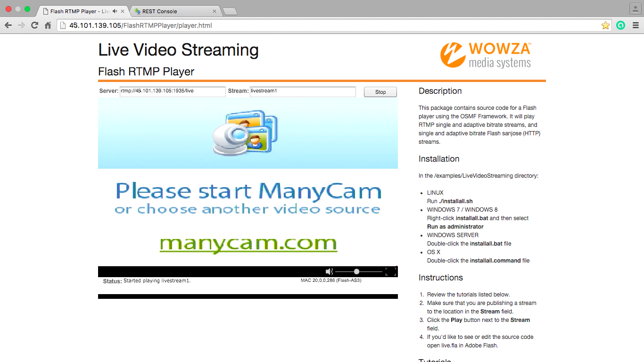This screenshot has height=362, width=644.
Task: Go back to the previous page
Action: coord(8,25)
